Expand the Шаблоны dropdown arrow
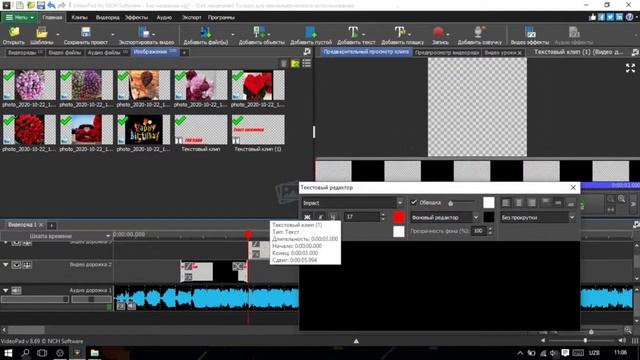 [58, 34]
